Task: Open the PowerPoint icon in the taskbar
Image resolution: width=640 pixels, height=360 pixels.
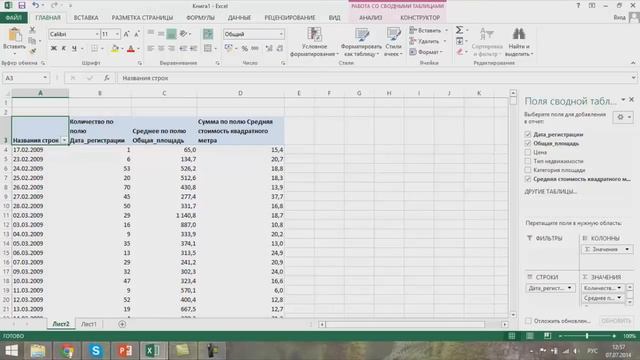Action: 125,351
